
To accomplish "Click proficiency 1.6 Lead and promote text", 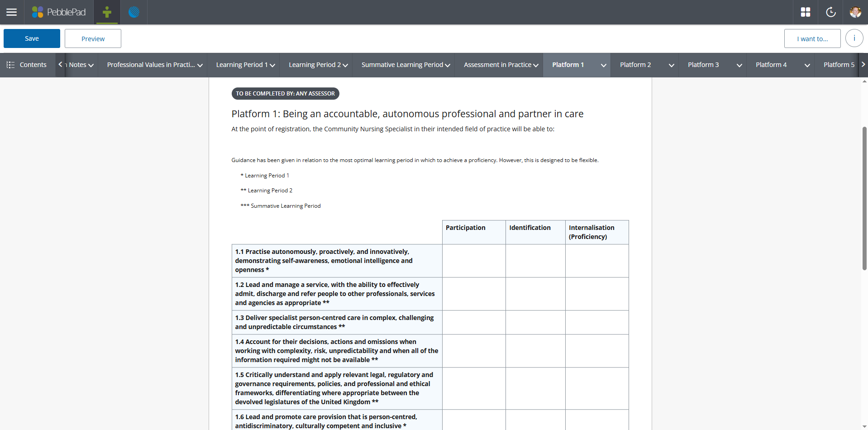I will pyautogui.click(x=326, y=421).
